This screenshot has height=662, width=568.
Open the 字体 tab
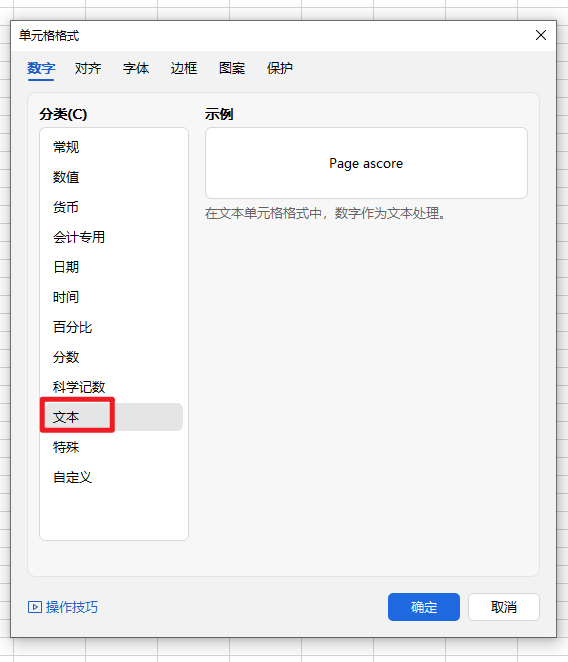click(136, 68)
